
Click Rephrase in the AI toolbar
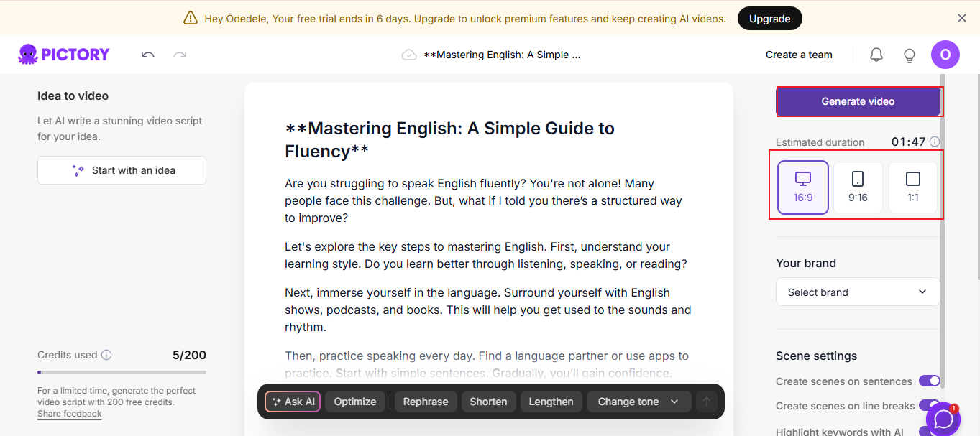click(426, 402)
